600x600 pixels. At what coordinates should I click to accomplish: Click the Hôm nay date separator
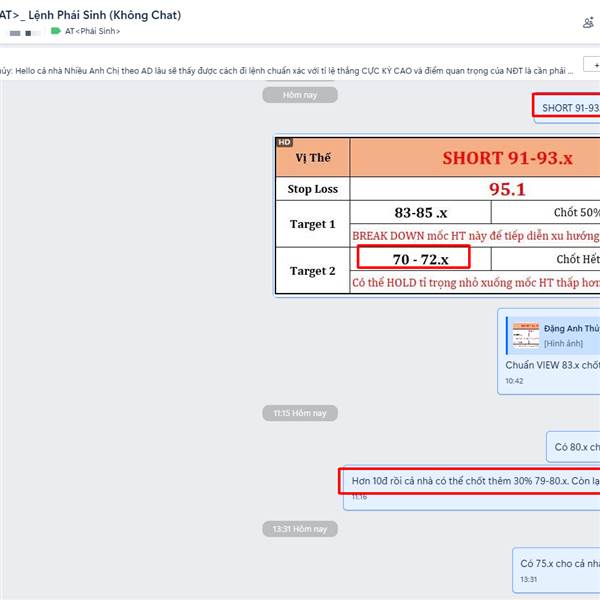coord(300,95)
